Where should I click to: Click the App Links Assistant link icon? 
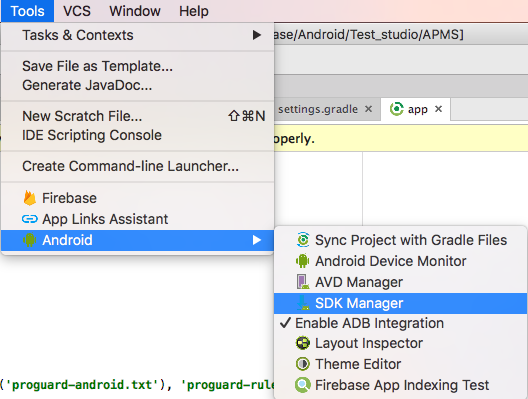(x=30, y=219)
